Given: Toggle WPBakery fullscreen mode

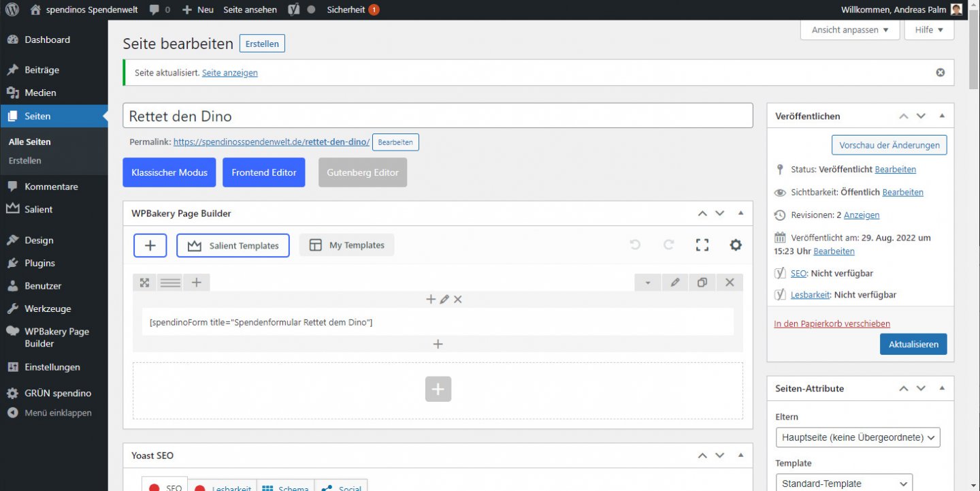Looking at the screenshot, I should coord(702,245).
